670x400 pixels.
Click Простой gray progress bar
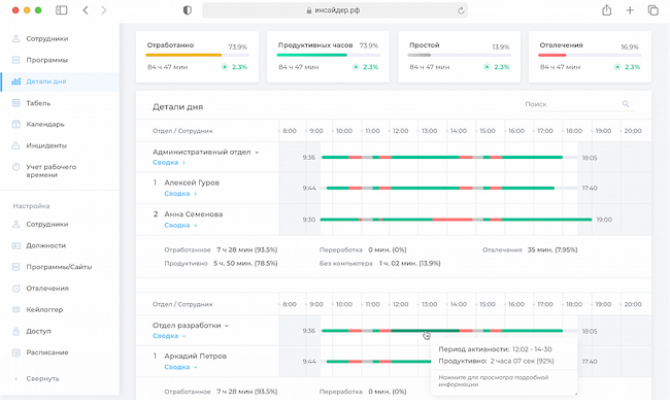[459, 55]
